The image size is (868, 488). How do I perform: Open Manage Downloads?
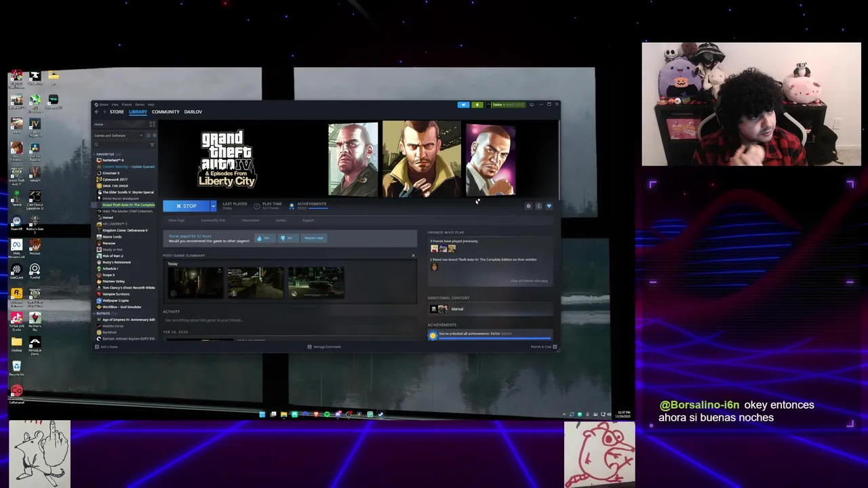coord(324,347)
